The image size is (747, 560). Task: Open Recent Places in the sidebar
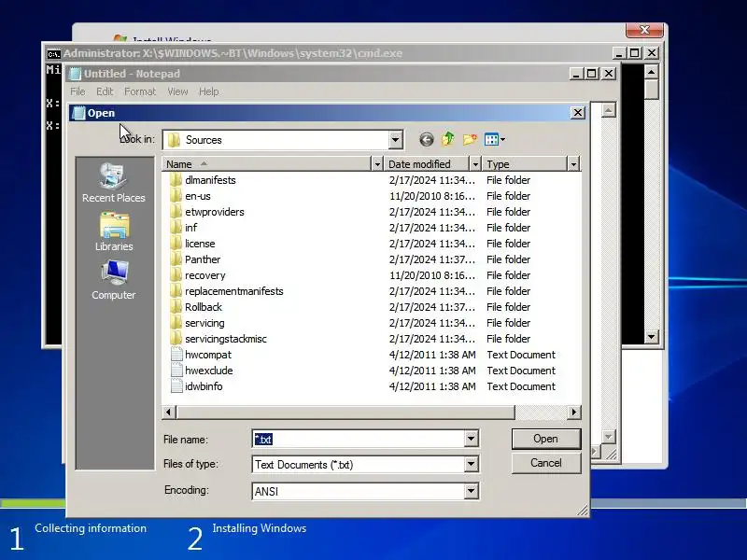[x=113, y=183]
